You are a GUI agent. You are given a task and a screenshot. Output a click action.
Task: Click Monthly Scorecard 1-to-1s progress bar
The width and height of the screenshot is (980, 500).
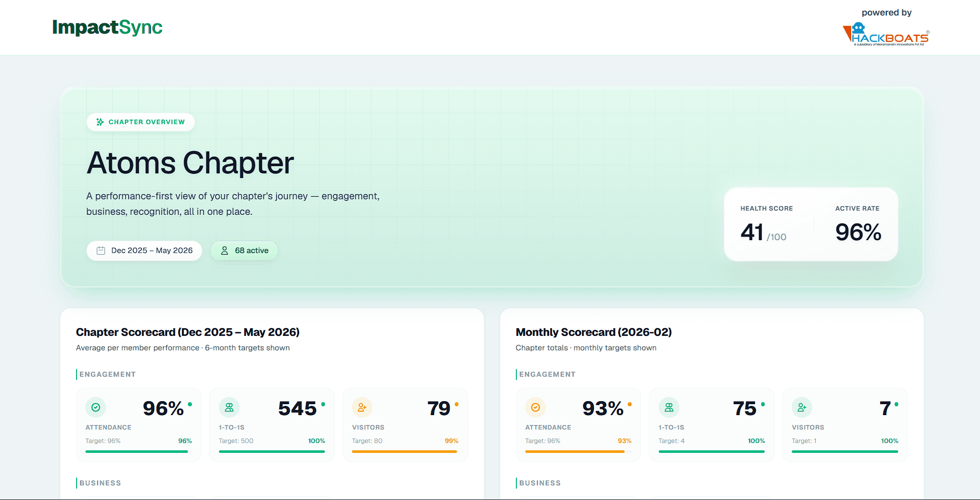tap(711, 451)
